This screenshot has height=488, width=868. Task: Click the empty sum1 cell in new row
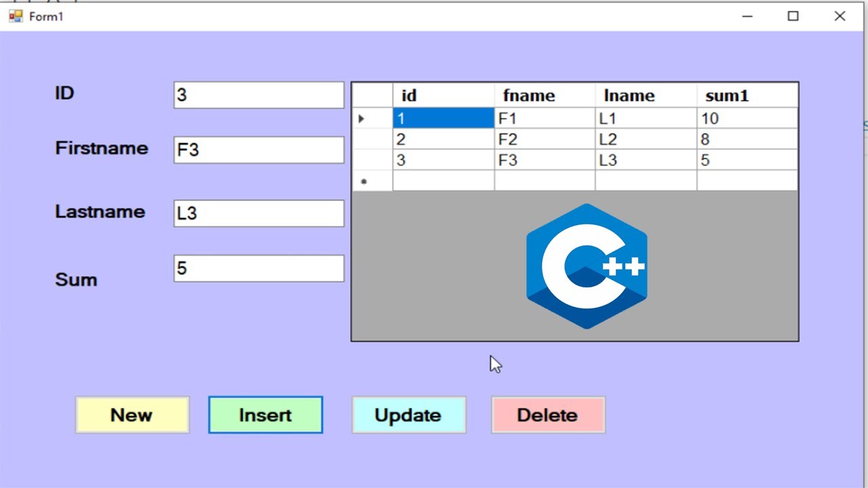point(747,181)
